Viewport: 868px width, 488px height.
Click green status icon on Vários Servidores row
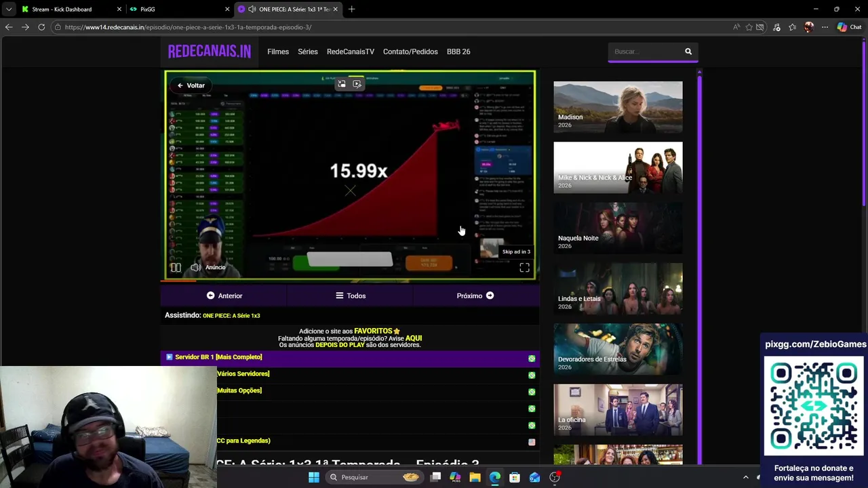click(x=532, y=375)
